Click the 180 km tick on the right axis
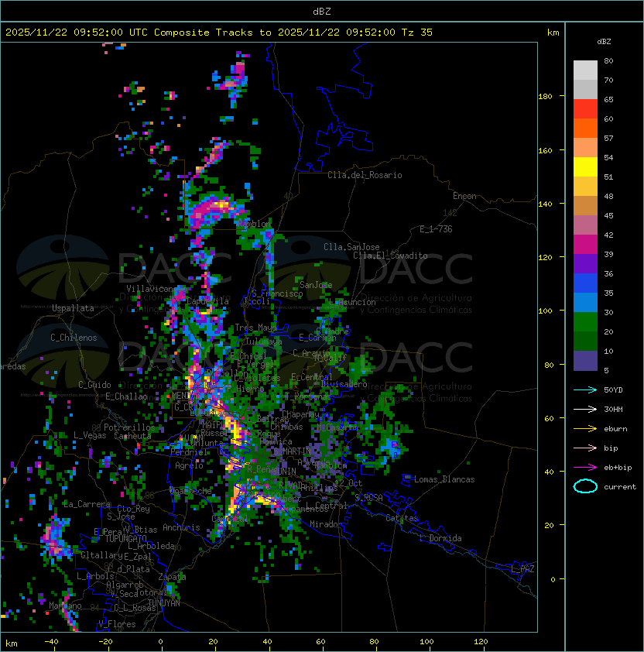This screenshot has width=644, height=652. click(545, 97)
